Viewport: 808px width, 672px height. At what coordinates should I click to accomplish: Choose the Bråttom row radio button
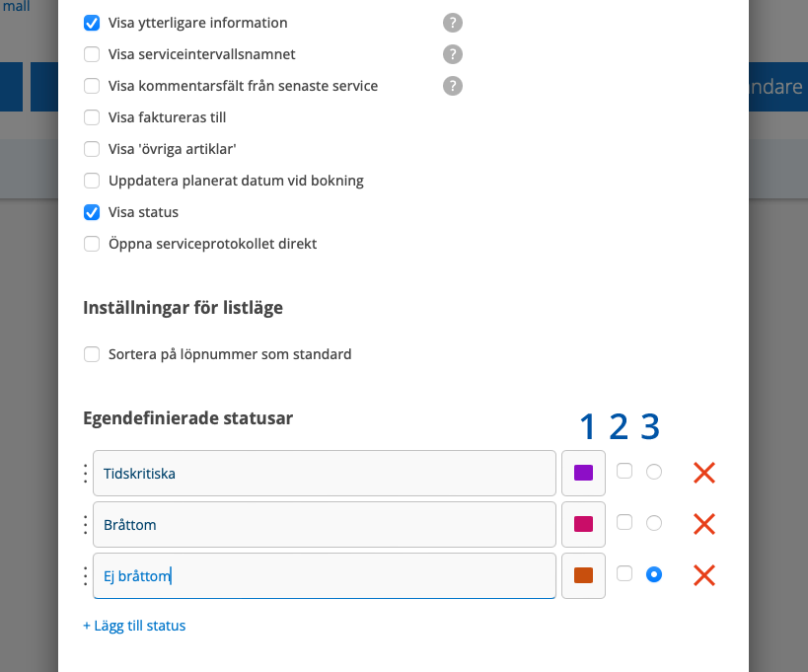click(x=653, y=523)
